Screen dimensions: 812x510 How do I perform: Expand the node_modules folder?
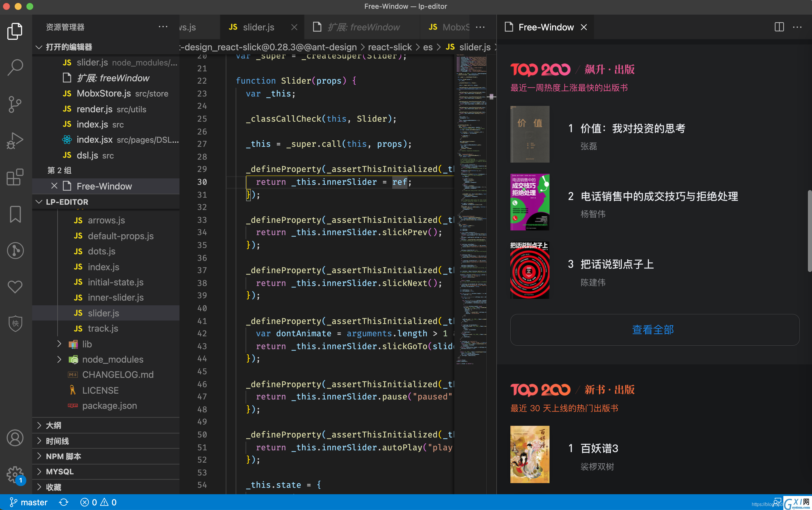pos(59,359)
